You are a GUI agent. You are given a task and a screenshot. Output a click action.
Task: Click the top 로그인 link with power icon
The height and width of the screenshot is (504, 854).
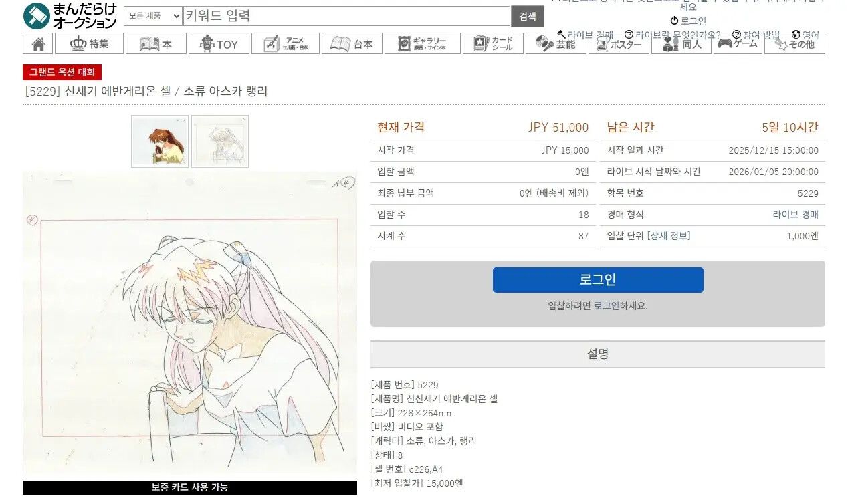[688, 21]
